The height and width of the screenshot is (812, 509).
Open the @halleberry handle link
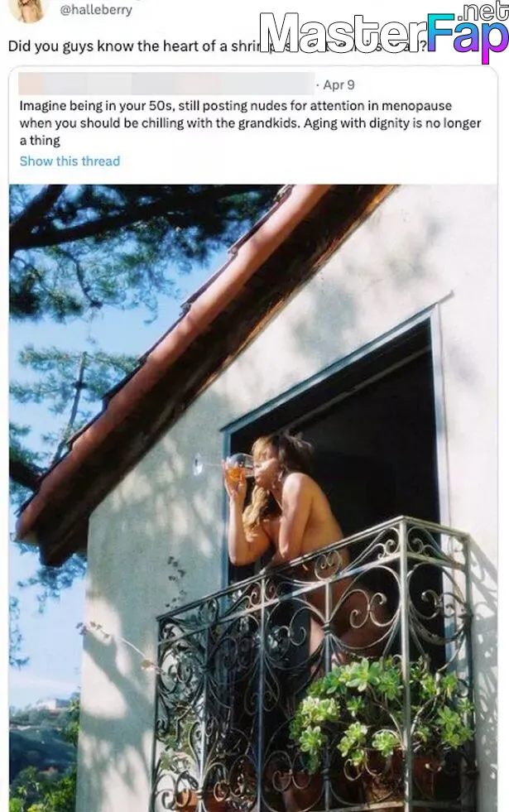tap(96, 10)
